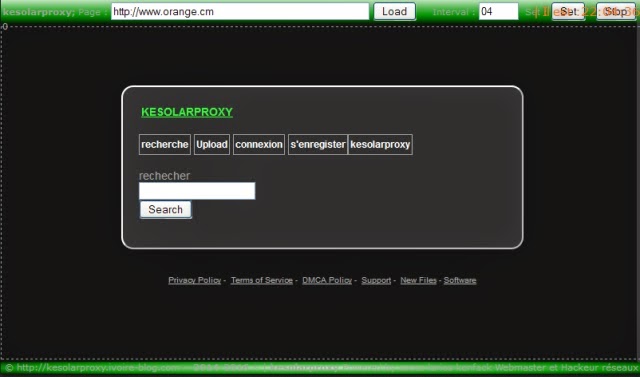Click the 'Interval :' label
Image resolution: width=640 pixels, height=377 pixels.
[453, 12]
